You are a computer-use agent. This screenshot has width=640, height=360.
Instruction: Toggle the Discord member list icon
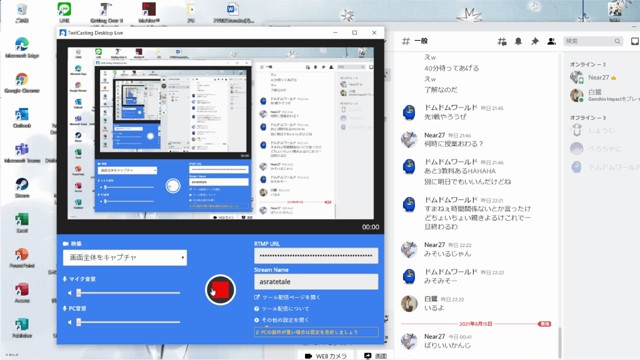click(x=551, y=41)
